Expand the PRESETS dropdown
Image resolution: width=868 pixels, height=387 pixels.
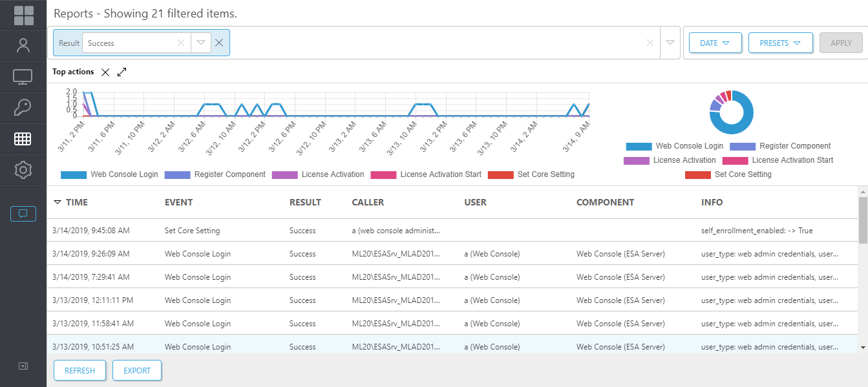click(781, 43)
